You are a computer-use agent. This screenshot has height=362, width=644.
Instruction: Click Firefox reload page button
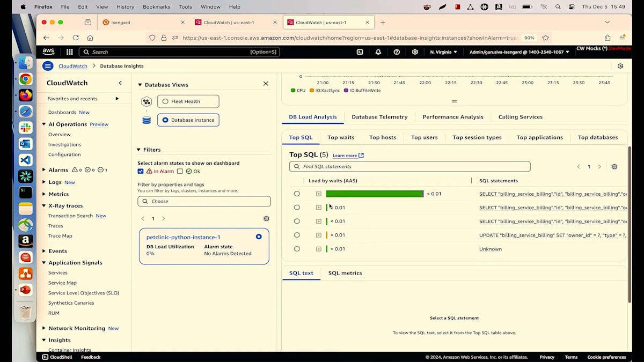76,38
